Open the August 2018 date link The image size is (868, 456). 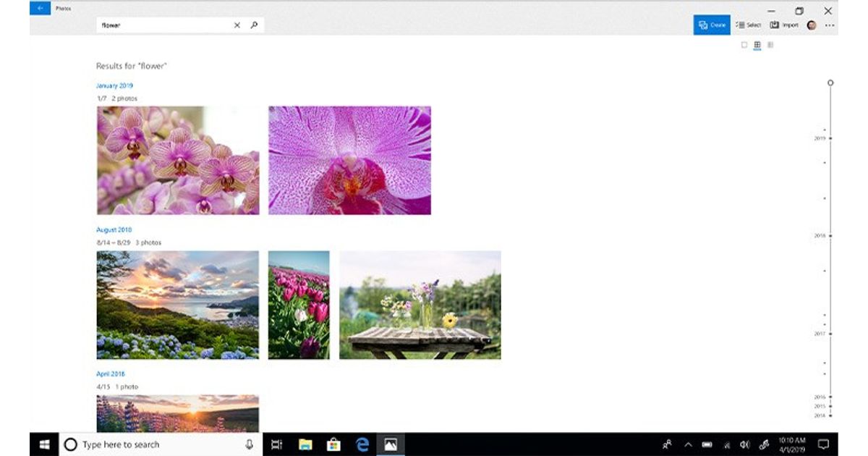pyautogui.click(x=114, y=229)
